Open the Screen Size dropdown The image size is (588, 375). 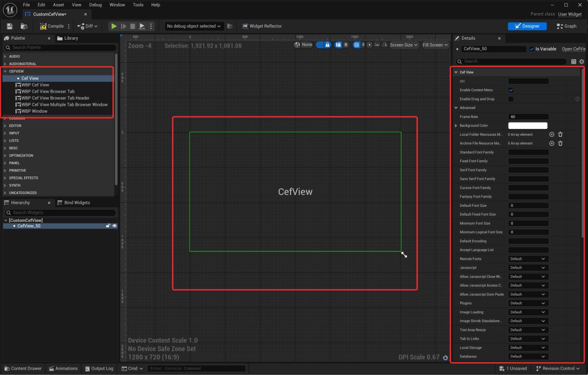(x=404, y=45)
